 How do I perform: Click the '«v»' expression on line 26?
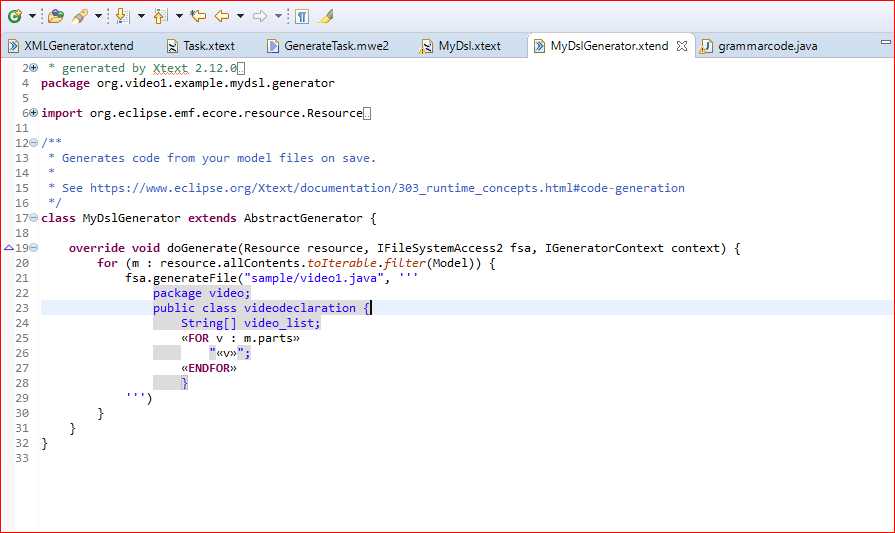point(227,353)
